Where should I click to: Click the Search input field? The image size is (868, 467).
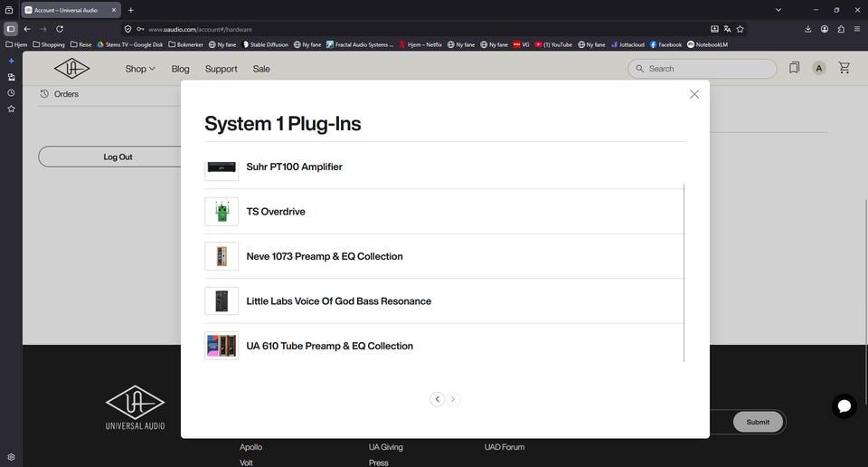(702, 69)
